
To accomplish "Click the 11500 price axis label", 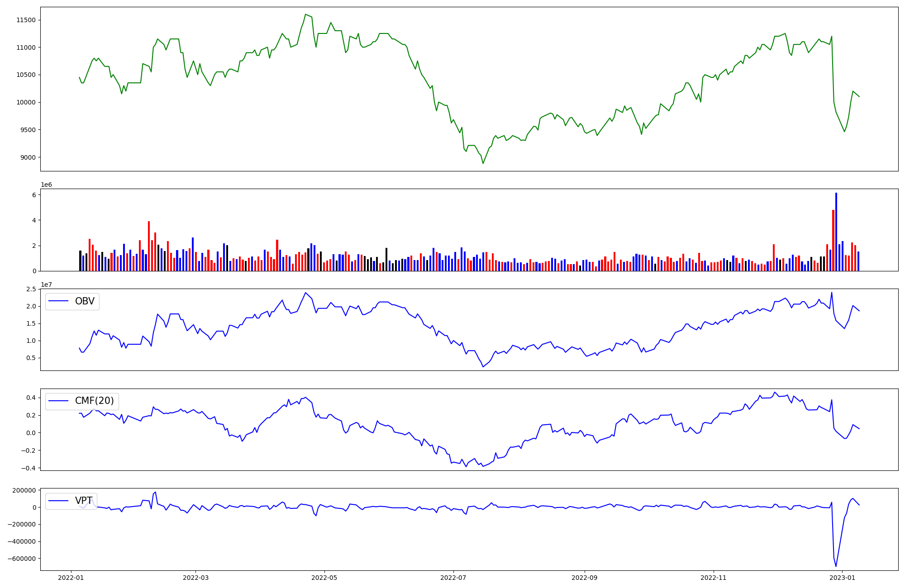I will click(26, 20).
